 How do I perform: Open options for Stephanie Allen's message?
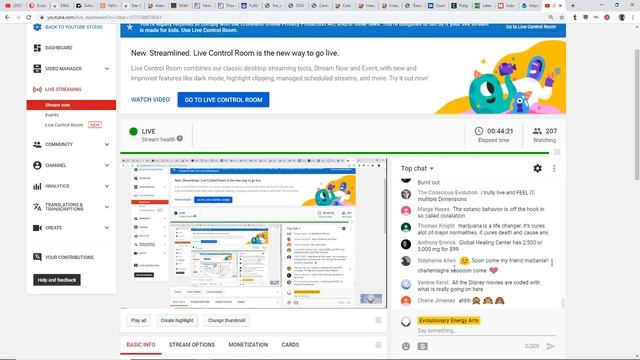[552, 263]
